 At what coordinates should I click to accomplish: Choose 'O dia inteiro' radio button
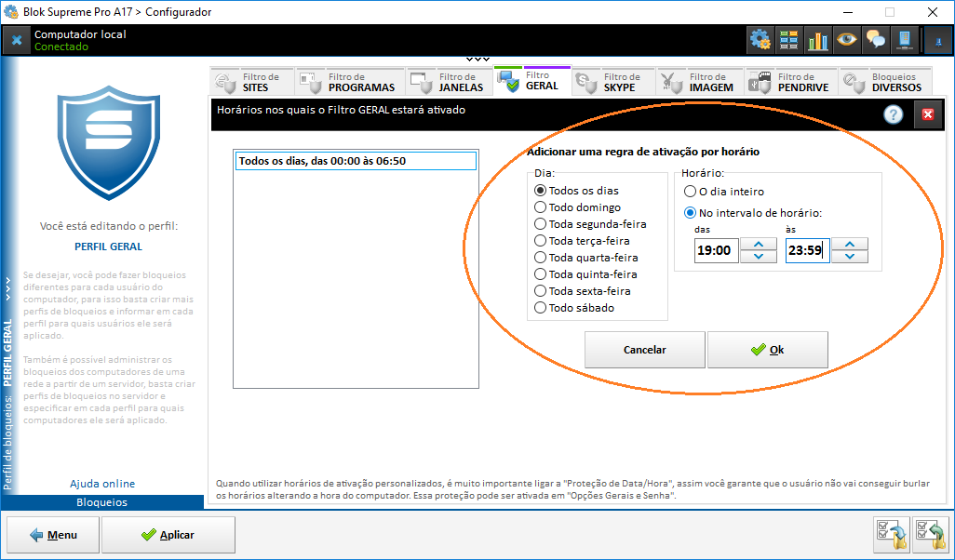[x=690, y=192]
